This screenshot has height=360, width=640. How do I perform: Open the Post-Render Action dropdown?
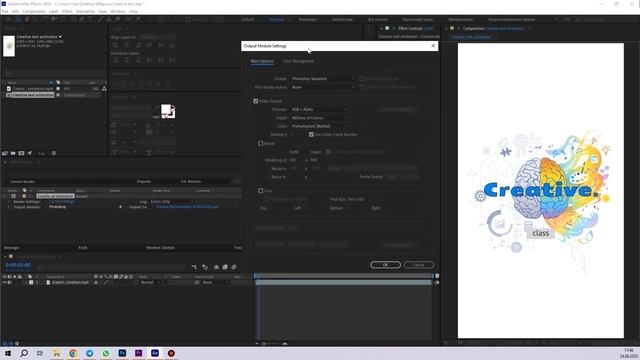(323, 87)
